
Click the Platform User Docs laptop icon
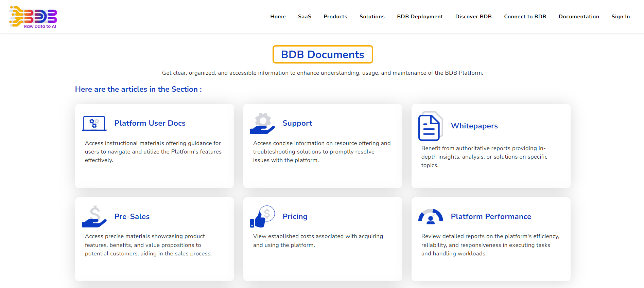94,123
